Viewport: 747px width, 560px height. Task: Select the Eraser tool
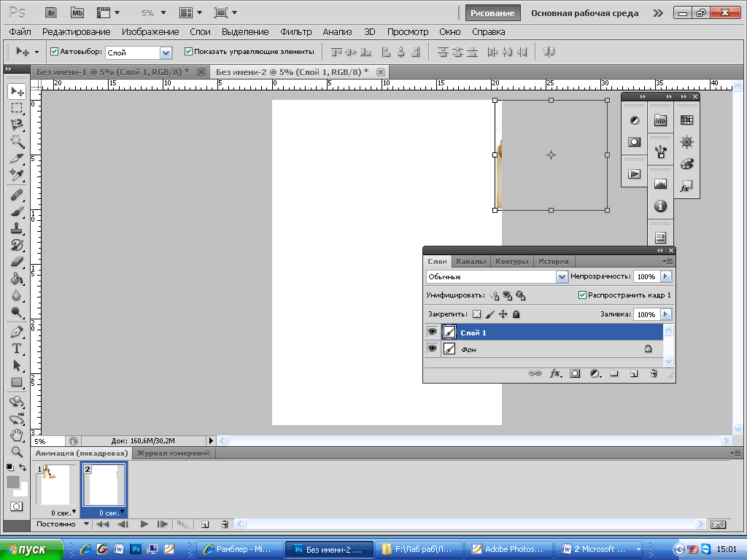tap(17, 262)
